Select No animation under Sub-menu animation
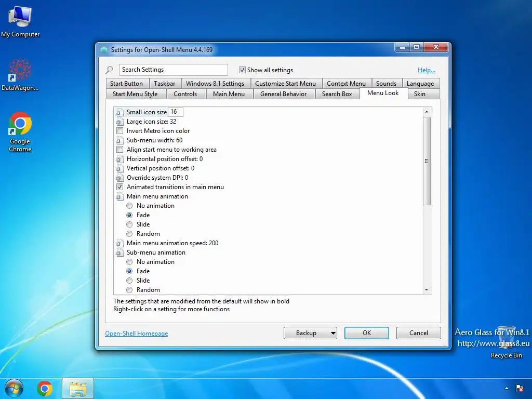The width and height of the screenshot is (532, 399). tap(129, 262)
